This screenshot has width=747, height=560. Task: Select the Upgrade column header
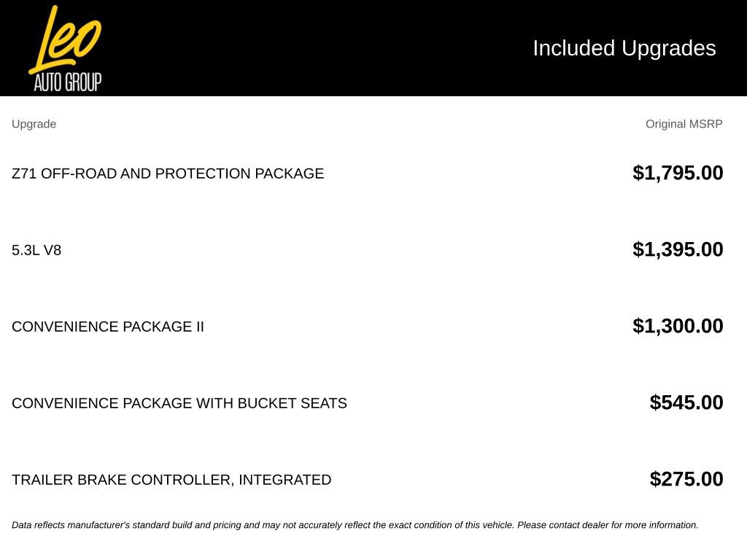tap(34, 124)
